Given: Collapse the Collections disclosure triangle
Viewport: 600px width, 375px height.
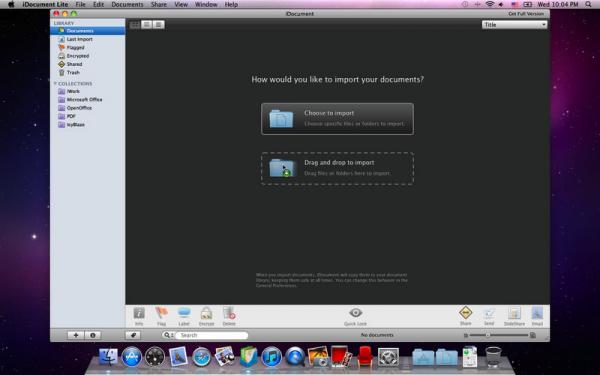Looking at the screenshot, I should pos(55,83).
